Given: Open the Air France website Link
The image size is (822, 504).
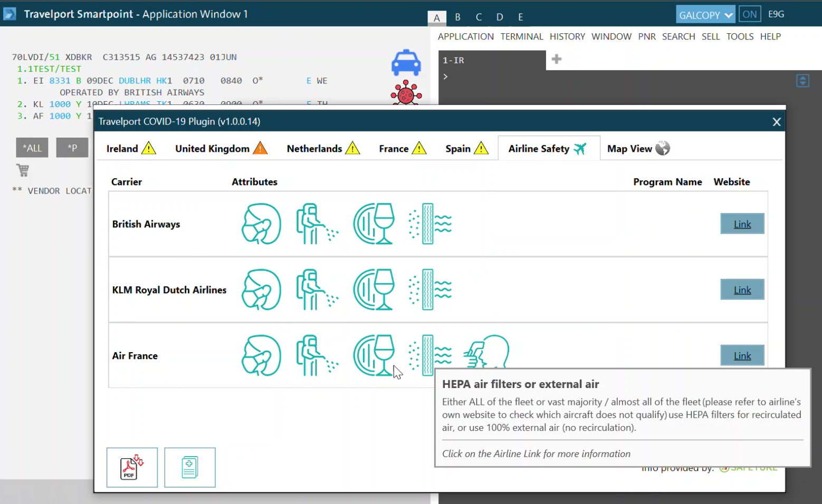Looking at the screenshot, I should tap(742, 356).
